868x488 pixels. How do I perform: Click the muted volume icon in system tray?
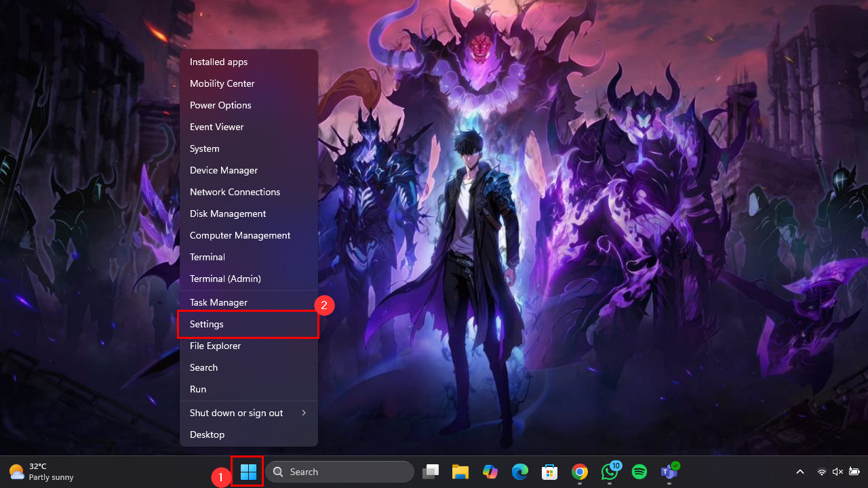[837, 472]
